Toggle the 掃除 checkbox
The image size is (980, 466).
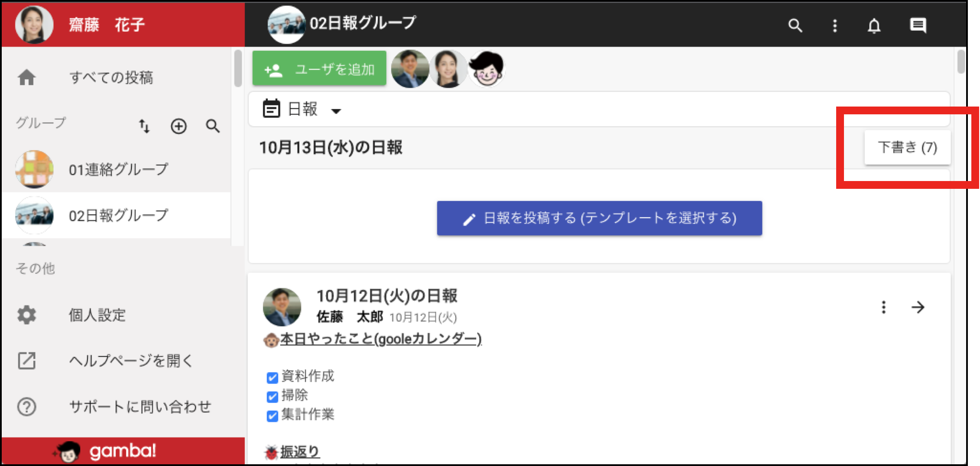(272, 397)
